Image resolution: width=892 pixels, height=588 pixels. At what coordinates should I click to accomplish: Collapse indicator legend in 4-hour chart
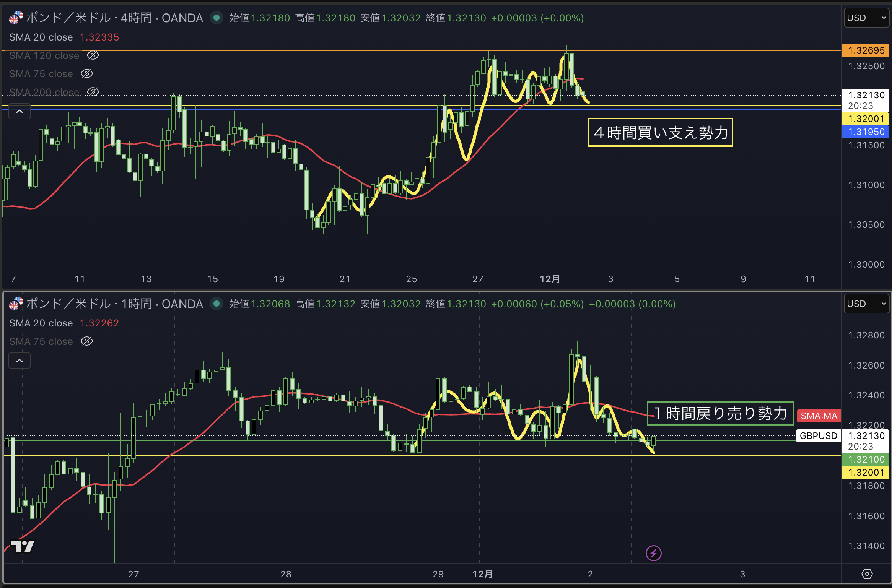(x=20, y=112)
